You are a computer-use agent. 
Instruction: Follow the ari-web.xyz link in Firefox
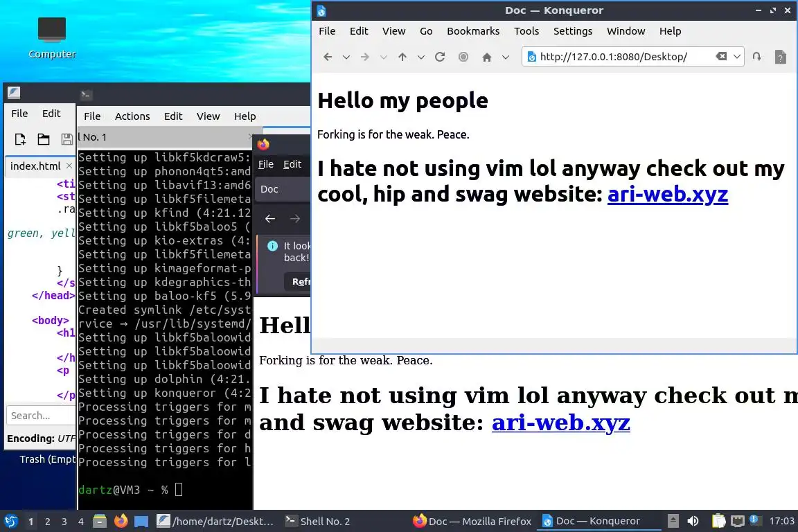tap(561, 423)
